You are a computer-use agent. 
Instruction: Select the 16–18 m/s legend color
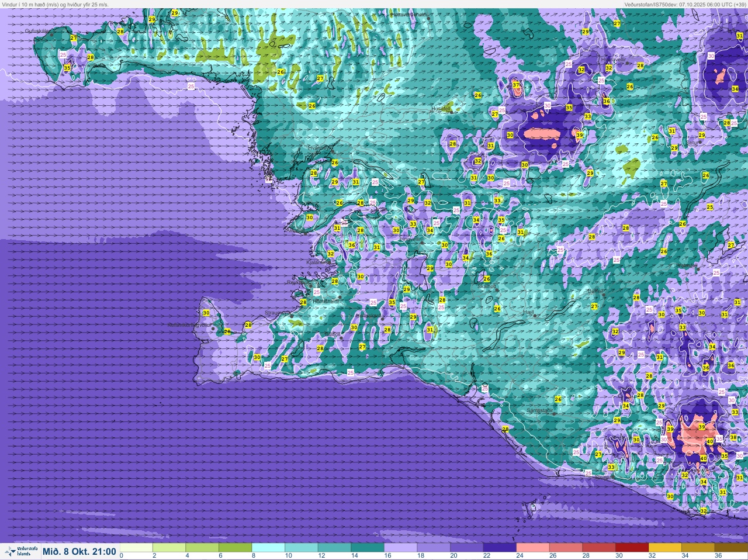tap(401, 548)
